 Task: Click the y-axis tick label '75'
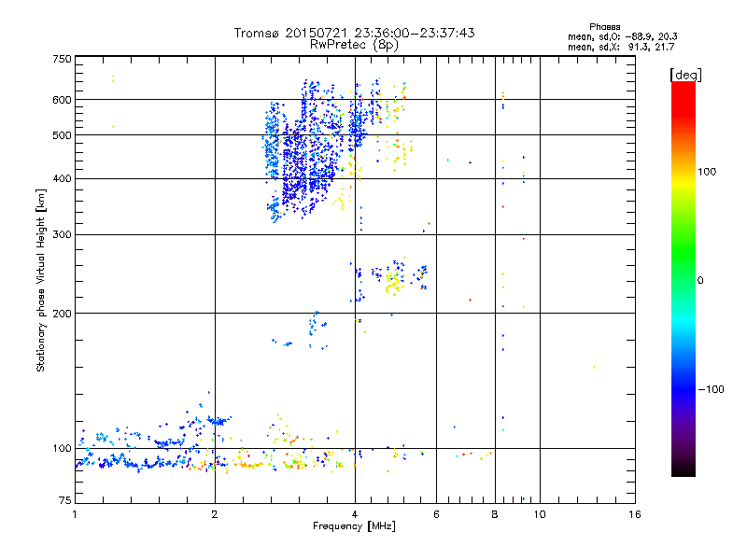pos(65,500)
